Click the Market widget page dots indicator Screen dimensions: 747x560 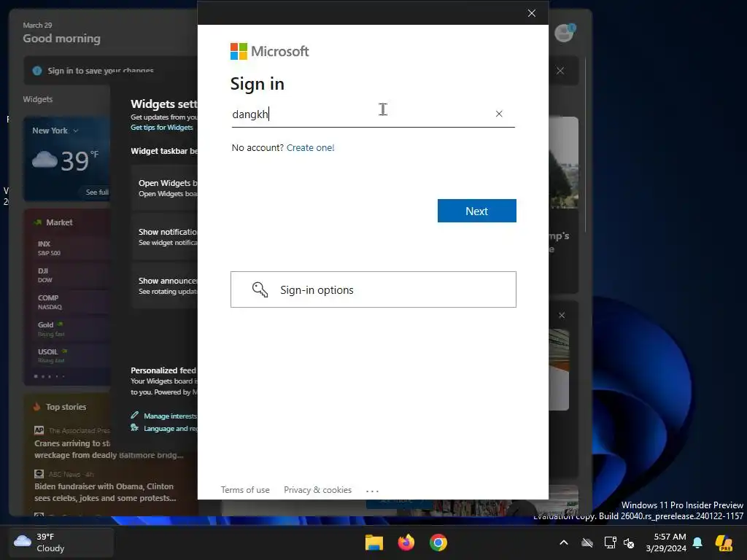point(50,376)
